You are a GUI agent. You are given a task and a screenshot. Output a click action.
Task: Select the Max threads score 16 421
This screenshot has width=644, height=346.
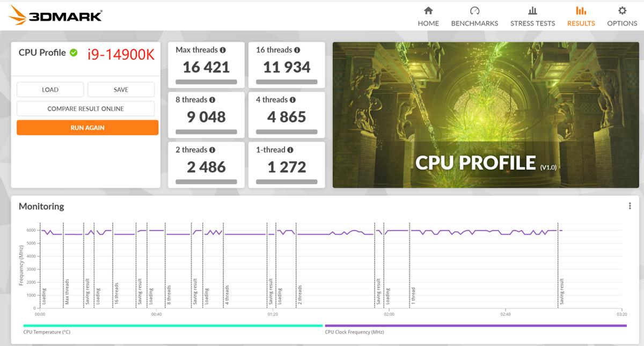pyautogui.click(x=206, y=67)
